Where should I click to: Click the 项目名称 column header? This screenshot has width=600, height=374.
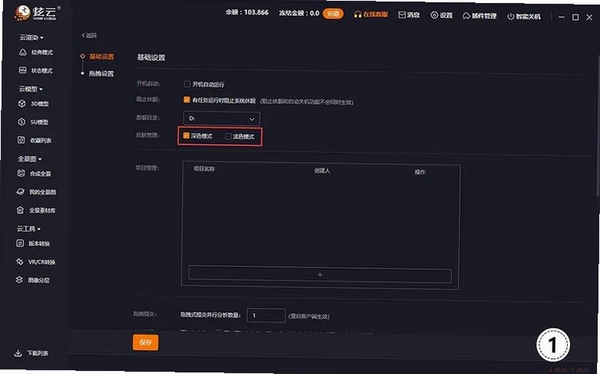coord(204,168)
